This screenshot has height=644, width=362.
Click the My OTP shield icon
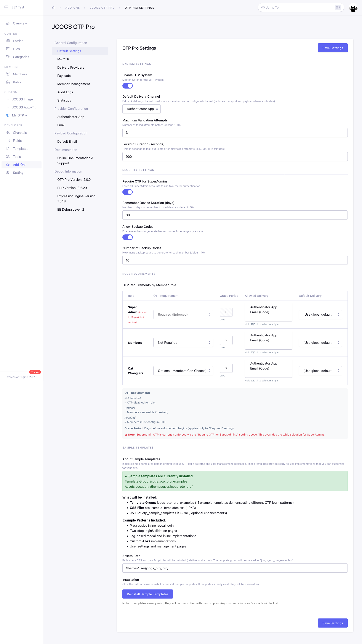pyautogui.click(x=8, y=115)
